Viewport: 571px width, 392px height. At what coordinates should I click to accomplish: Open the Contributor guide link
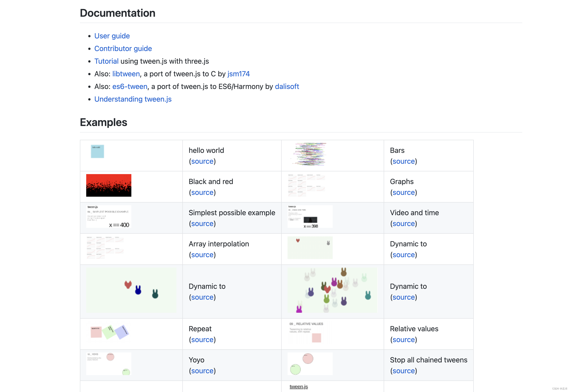point(123,48)
